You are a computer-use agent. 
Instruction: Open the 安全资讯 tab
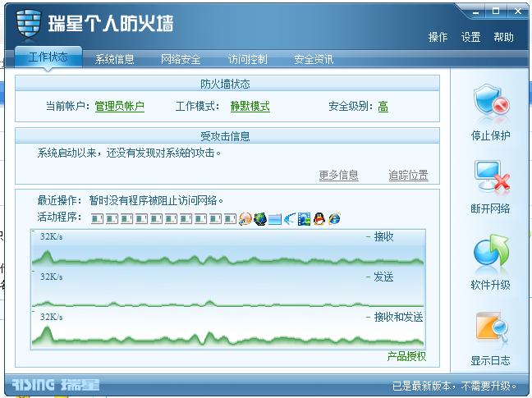coord(314,59)
